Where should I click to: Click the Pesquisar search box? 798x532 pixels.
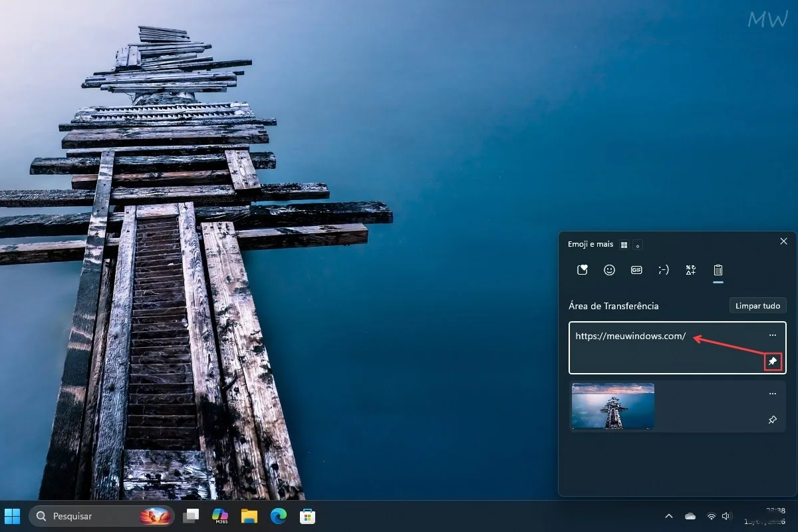[x=102, y=516]
